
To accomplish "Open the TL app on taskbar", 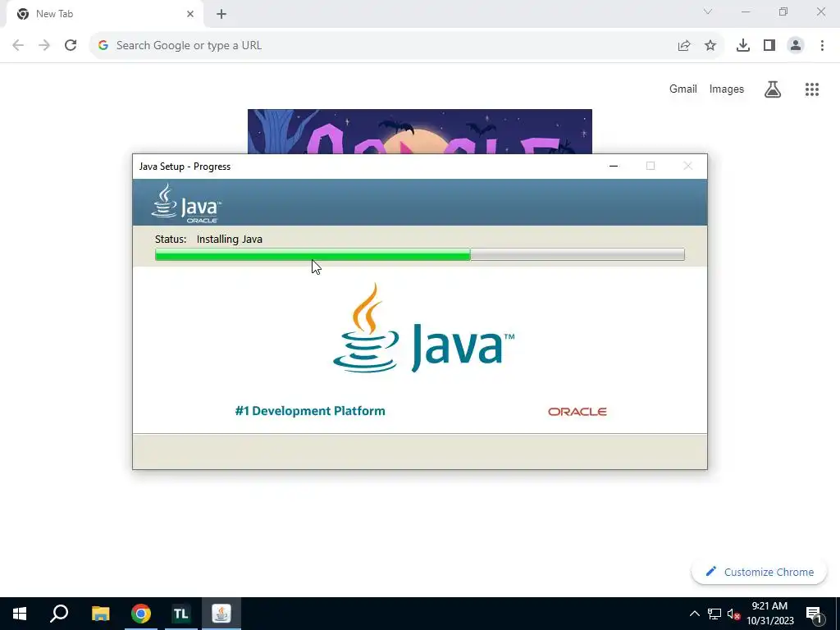I will [x=180, y=614].
